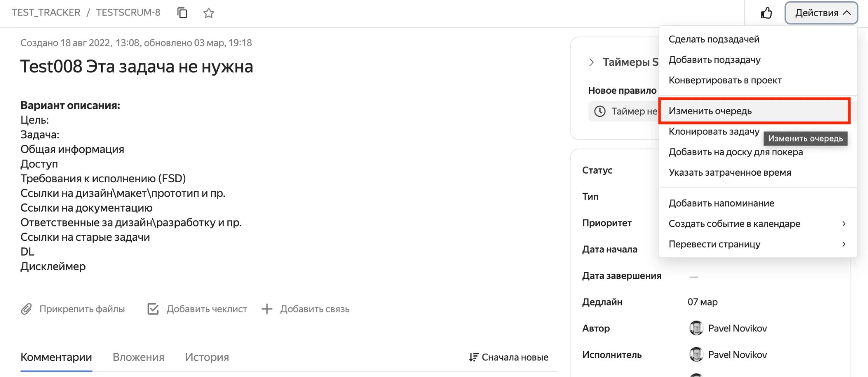The width and height of the screenshot is (868, 377).
Task: Click the sort order icon by comments
Action: click(x=473, y=357)
